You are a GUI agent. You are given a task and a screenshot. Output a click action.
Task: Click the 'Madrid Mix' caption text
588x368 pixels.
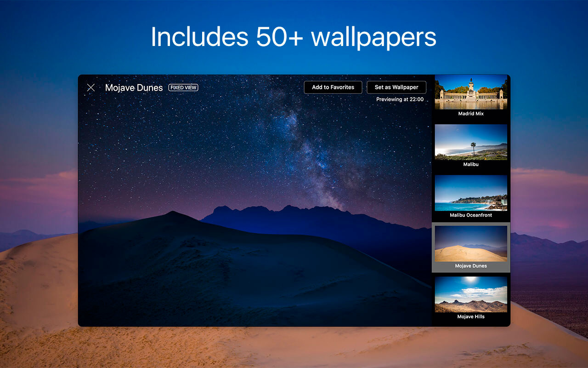pos(471,114)
